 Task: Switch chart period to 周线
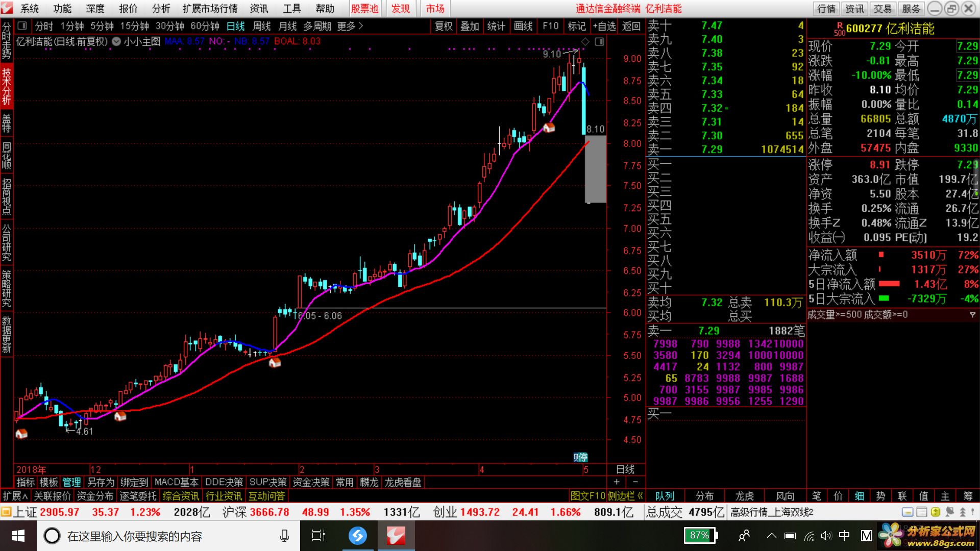(261, 26)
